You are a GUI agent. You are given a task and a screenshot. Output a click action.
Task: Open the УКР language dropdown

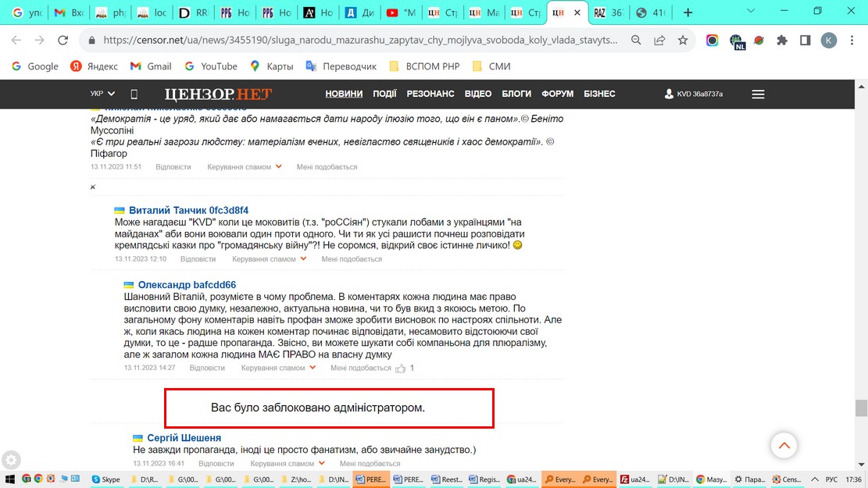103,94
